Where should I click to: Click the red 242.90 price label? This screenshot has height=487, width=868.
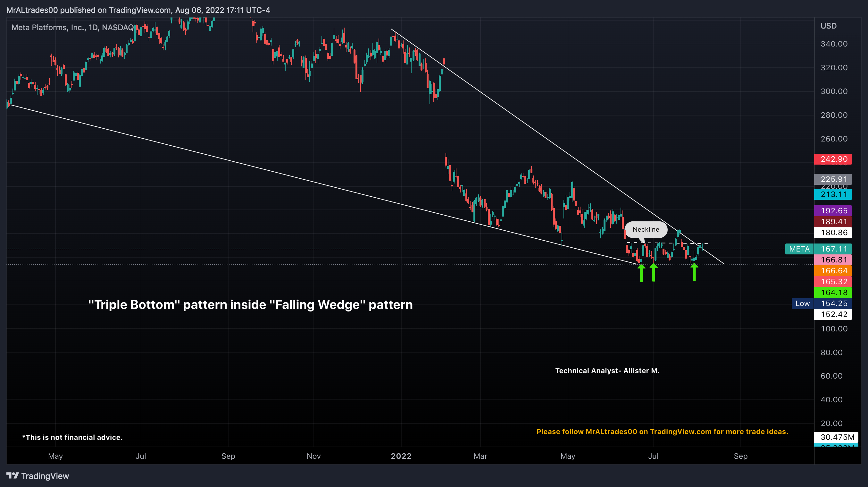(833, 159)
